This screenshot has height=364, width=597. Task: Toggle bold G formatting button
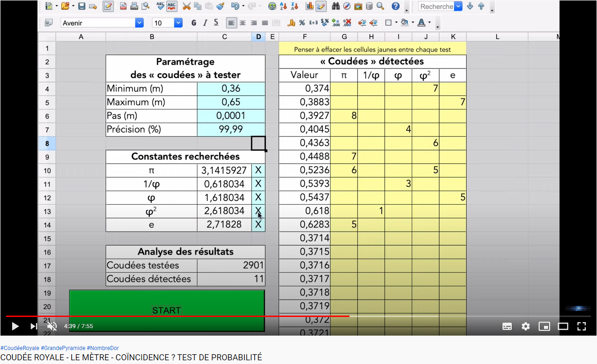[194, 23]
